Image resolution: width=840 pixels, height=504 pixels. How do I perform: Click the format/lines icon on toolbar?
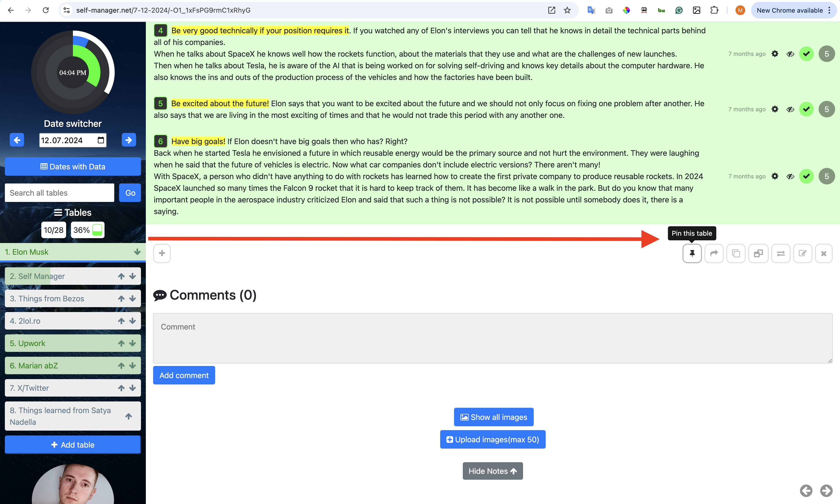click(780, 252)
